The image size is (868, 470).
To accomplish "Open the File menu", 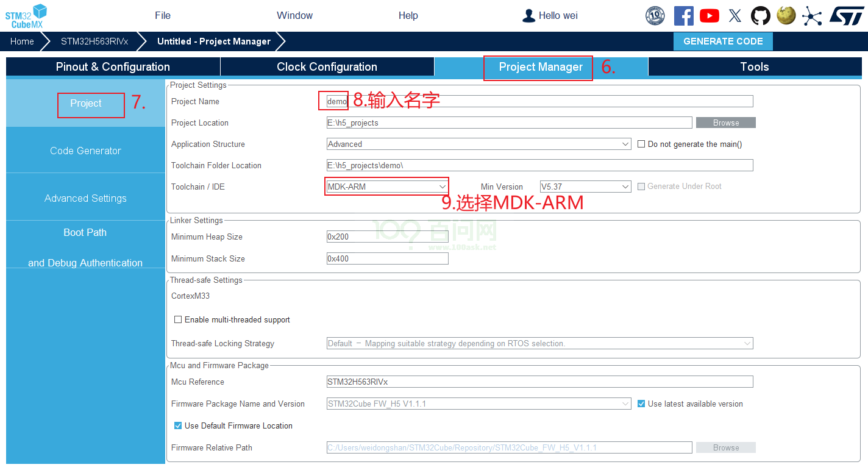I will tap(163, 16).
